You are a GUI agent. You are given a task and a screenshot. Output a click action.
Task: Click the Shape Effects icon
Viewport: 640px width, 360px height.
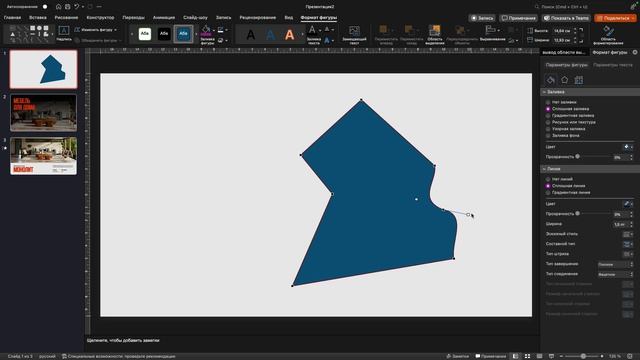(221, 40)
